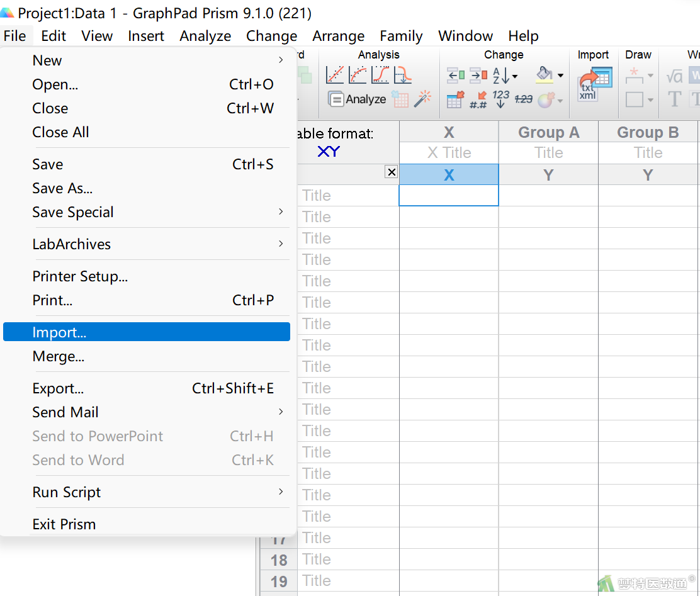
Task: Select Save As... menu entry
Action: click(x=147, y=188)
